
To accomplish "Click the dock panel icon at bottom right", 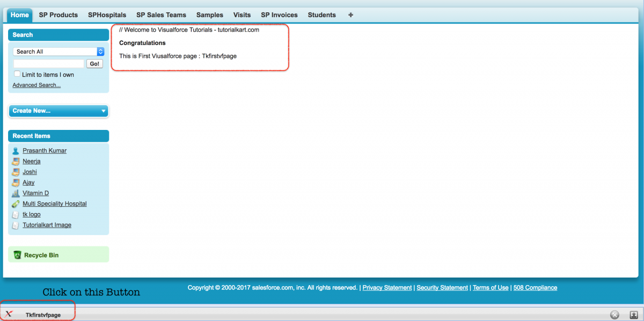I will pos(633,315).
